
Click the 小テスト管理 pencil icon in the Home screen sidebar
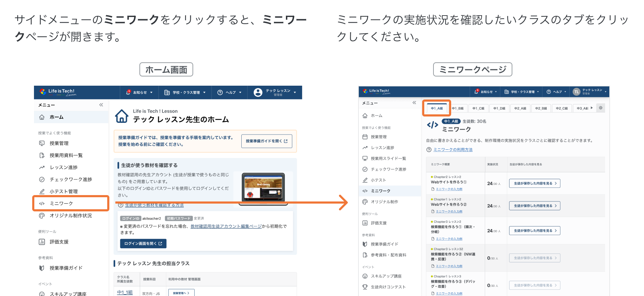(42, 192)
